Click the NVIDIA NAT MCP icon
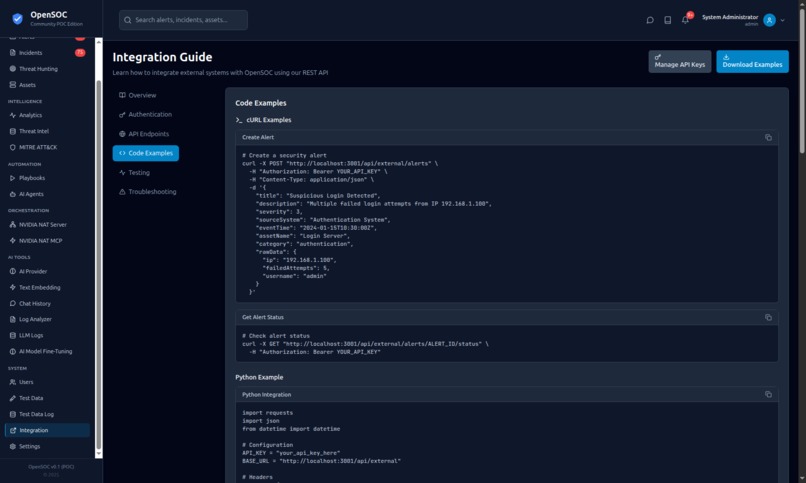Screen dimensions: 806x483 click(12, 240)
